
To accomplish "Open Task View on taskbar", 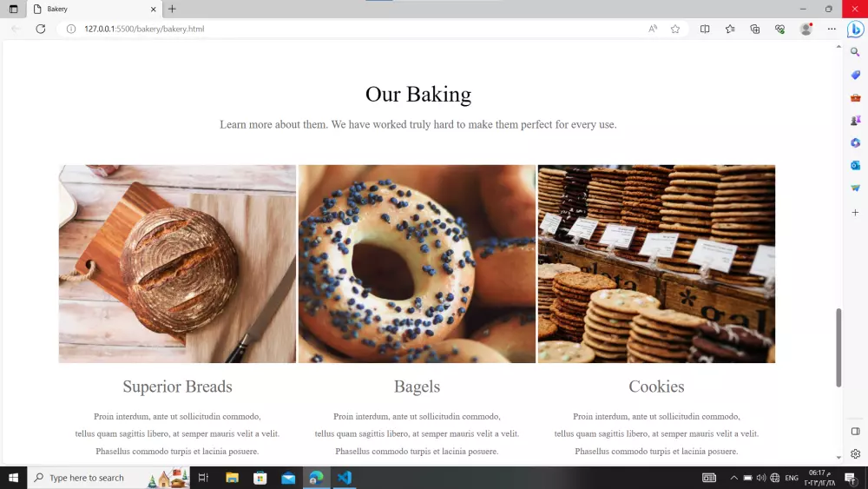I will [x=203, y=478].
